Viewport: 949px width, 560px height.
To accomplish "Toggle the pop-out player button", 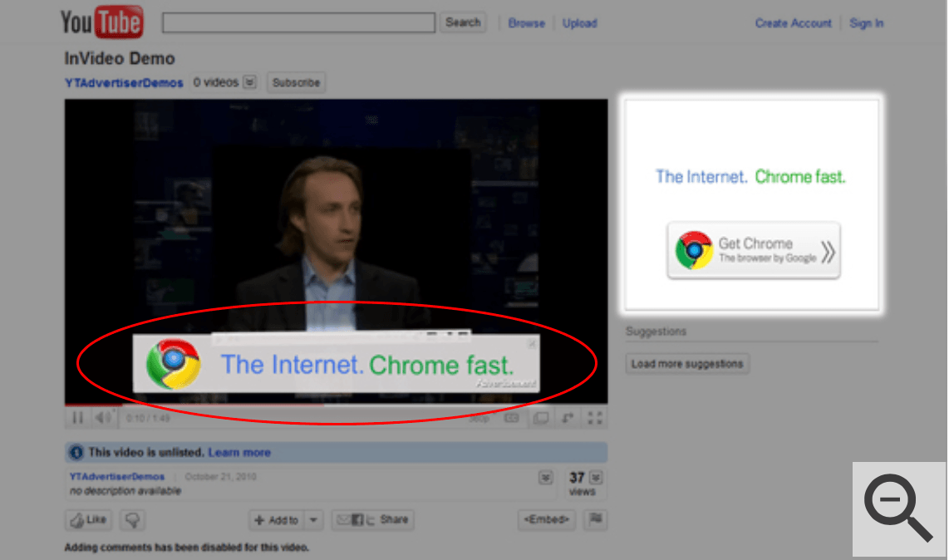I will tap(568, 418).
